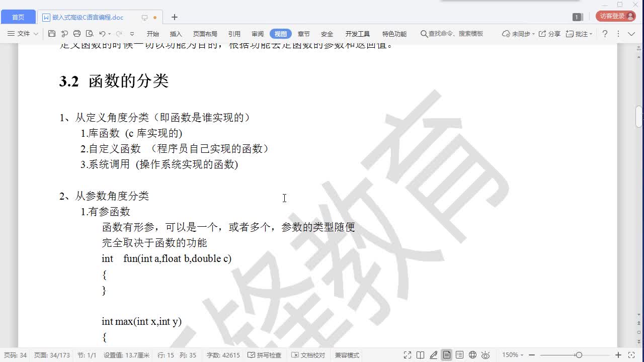The height and width of the screenshot is (362, 644).
Task: Click the magnifier search commands icon
Action: pos(424,34)
